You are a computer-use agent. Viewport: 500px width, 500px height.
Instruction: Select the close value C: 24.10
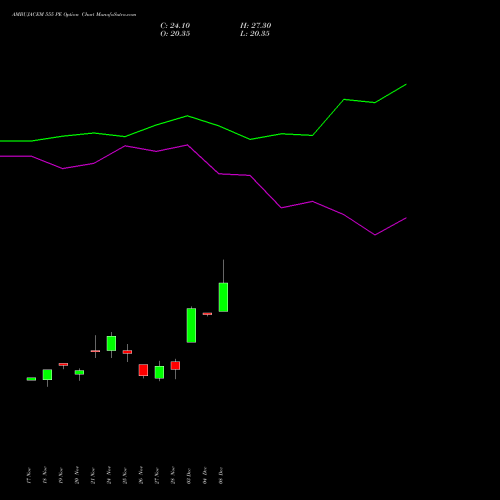175,26
